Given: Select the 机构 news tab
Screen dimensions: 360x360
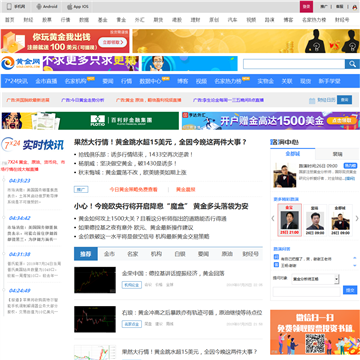Looking at the screenshot, I should [156, 254].
